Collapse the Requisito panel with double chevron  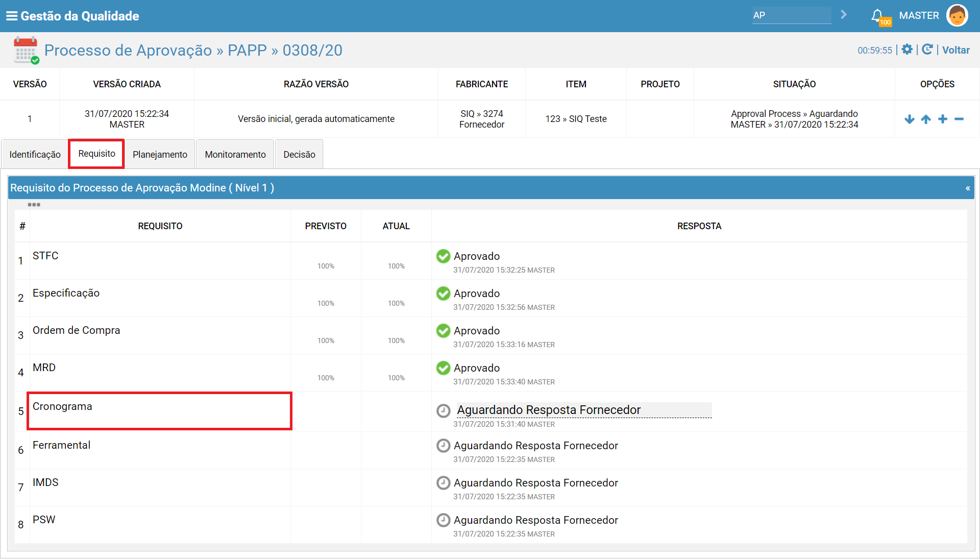point(967,188)
